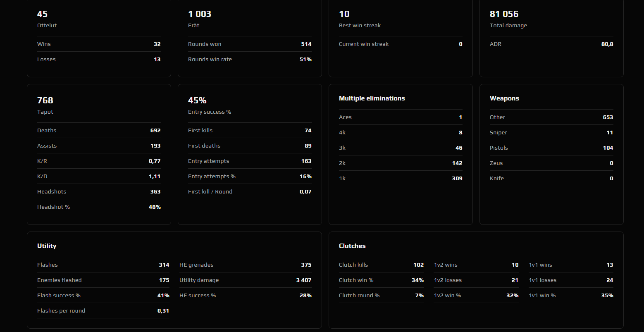This screenshot has height=332, width=644.
Task: Select the 1v1 win % row
Action: (x=571, y=296)
